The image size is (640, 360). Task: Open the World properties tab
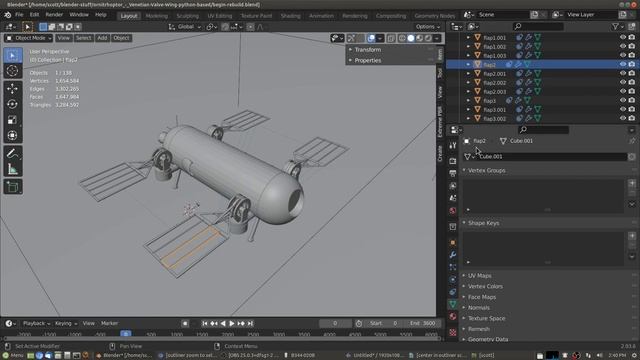click(453, 211)
